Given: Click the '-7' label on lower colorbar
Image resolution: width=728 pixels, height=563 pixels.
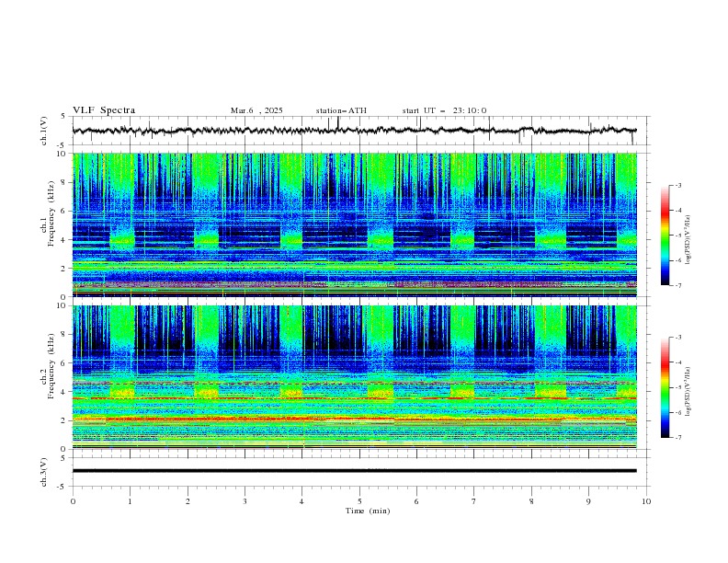Looking at the screenshot, I should [x=677, y=437].
